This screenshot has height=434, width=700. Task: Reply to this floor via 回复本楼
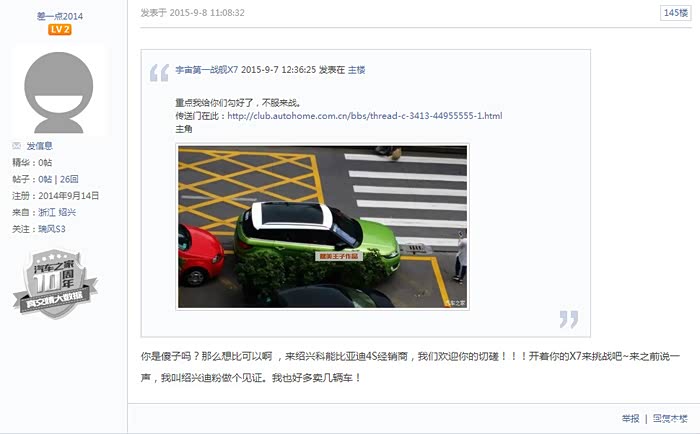coord(670,418)
